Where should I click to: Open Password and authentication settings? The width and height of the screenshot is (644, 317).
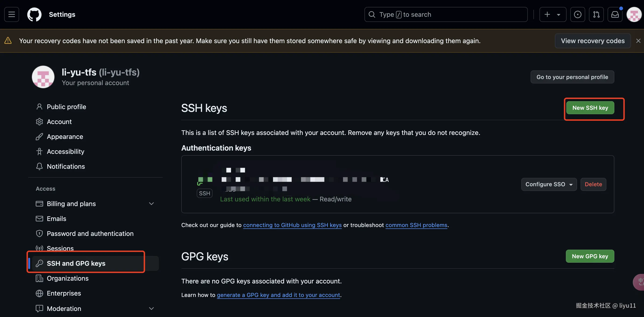(90, 234)
